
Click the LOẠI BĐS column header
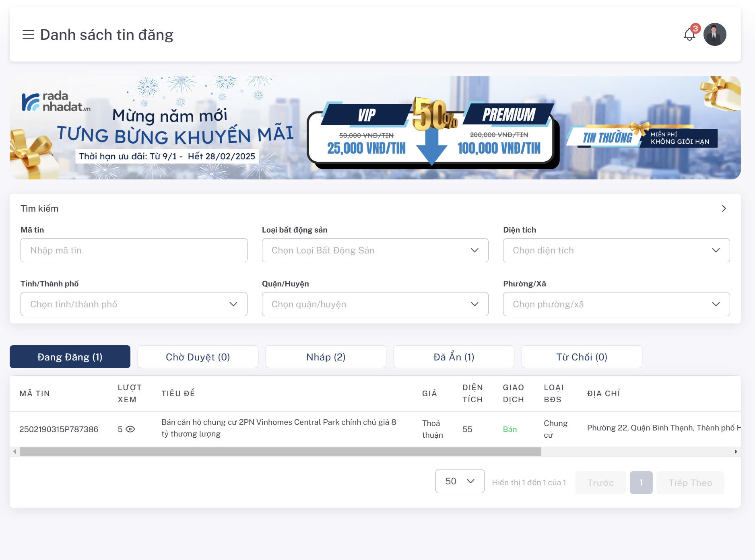click(554, 393)
